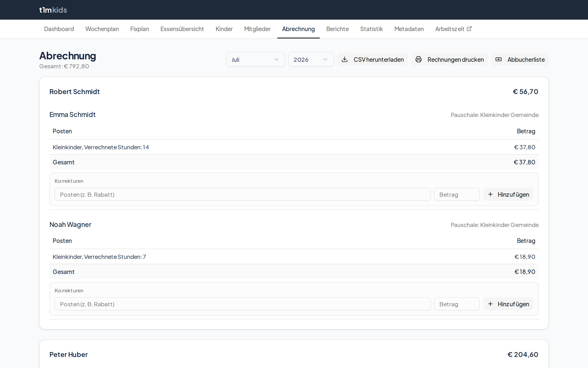Click Noah Wagner's Gesamt amount € 18,90
588x368 pixels.
pos(525,272)
